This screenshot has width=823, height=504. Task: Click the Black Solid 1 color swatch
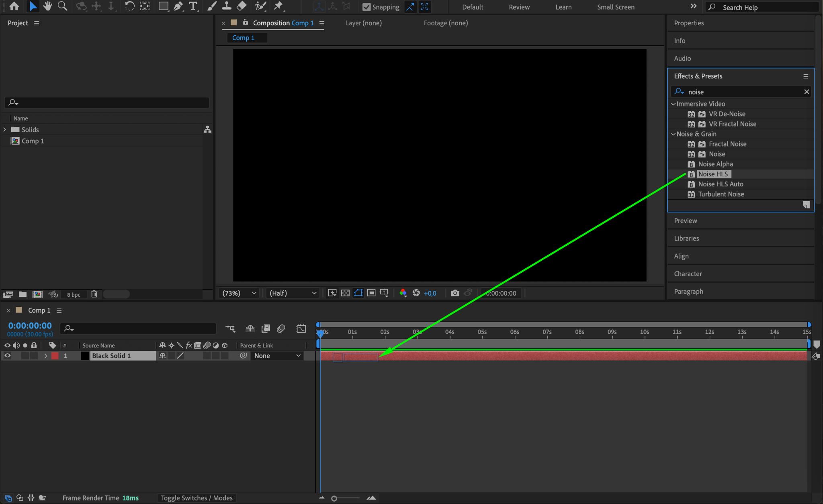[x=85, y=356]
